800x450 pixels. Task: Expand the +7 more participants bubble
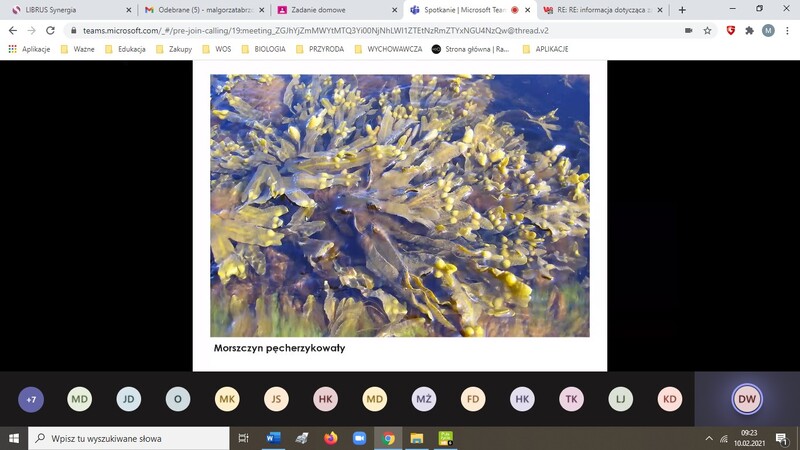point(31,399)
